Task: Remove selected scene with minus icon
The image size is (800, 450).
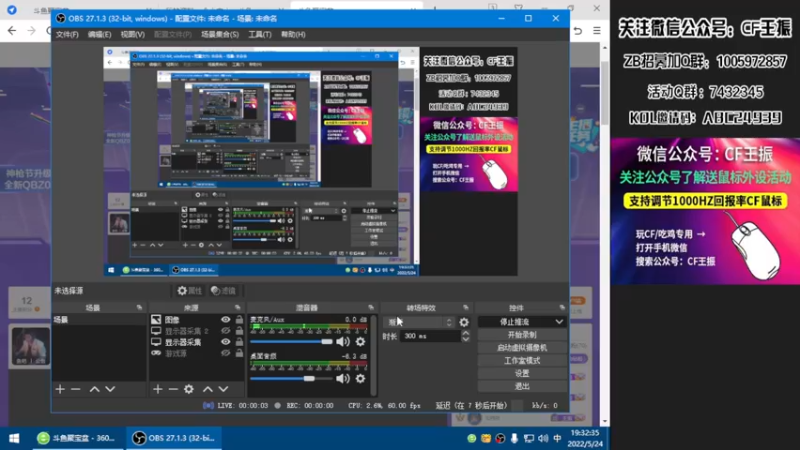Action: (76, 389)
